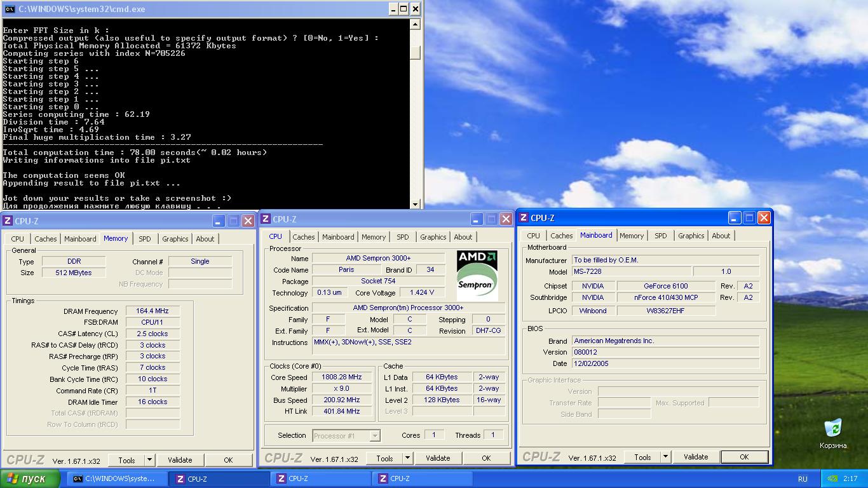Click the W83627EHF LPCIO field

pos(666,311)
